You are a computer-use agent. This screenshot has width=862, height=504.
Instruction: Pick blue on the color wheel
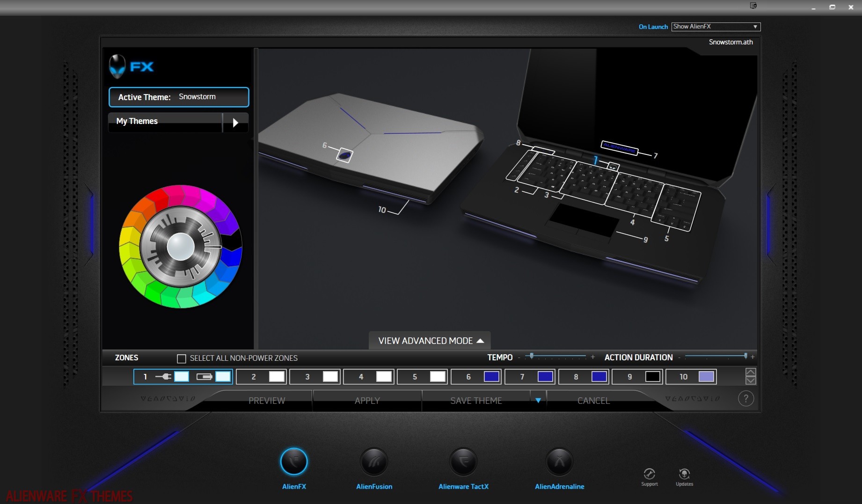point(231,257)
